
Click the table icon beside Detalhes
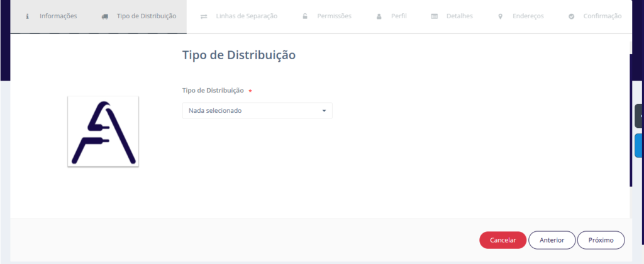point(435,16)
